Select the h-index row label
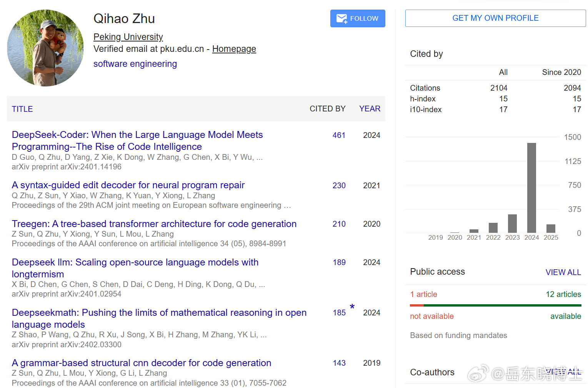The width and height of the screenshot is (588, 388). [423, 99]
